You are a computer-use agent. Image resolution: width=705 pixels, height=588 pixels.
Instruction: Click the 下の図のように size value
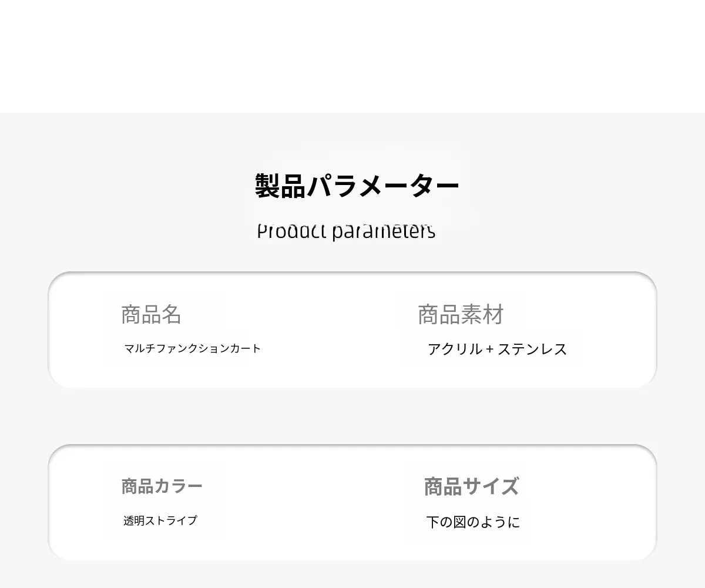point(473,522)
